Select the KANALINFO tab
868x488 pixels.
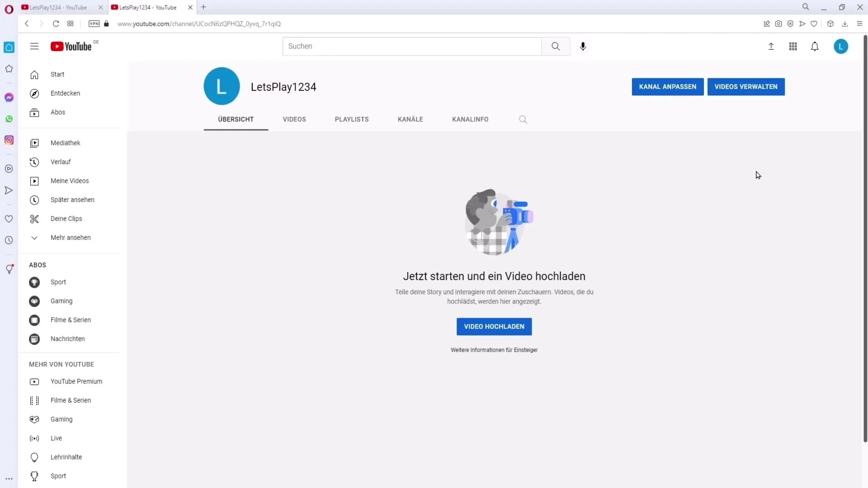[x=470, y=119]
